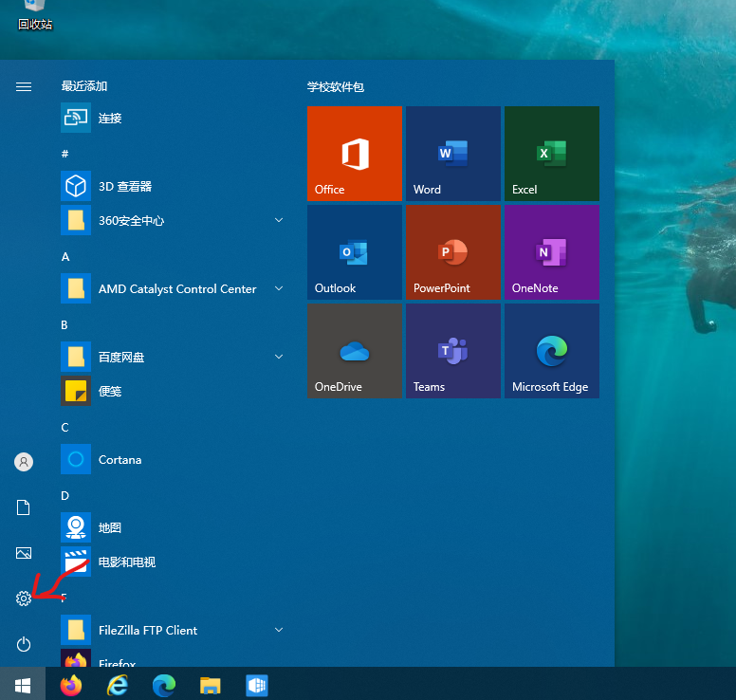Open the 回收站 Recycle Bin desktop icon

[x=35, y=15]
